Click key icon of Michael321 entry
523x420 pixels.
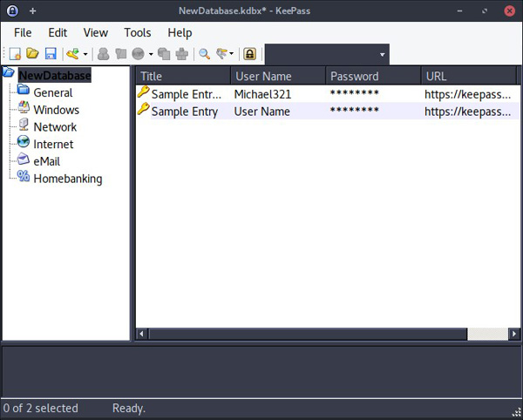[x=144, y=91]
